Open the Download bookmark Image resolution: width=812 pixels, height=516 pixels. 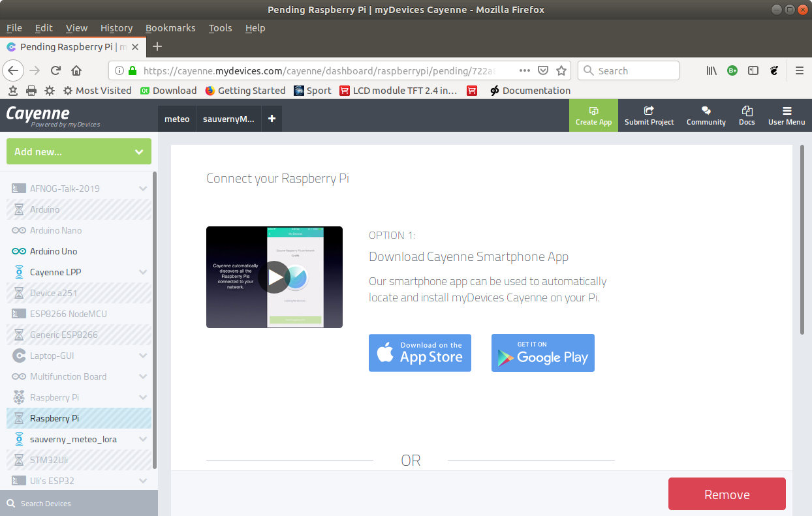click(x=168, y=91)
